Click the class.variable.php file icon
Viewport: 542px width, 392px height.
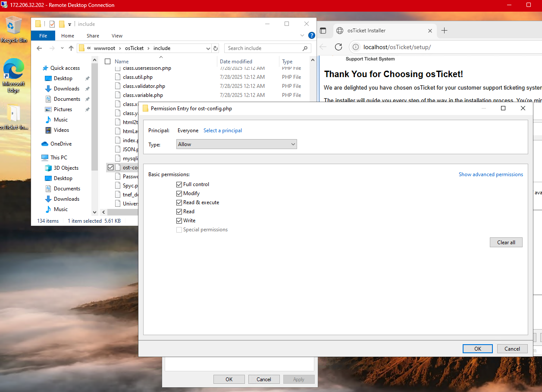tap(118, 95)
